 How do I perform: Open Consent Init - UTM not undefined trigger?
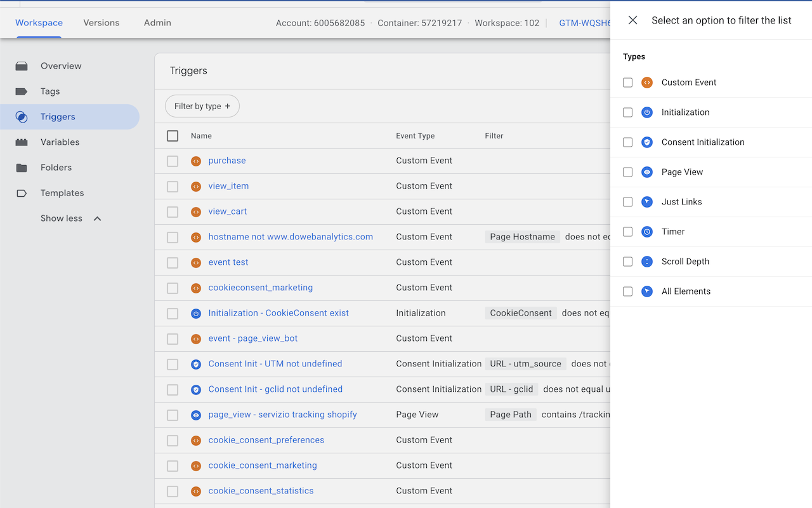(x=275, y=364)
